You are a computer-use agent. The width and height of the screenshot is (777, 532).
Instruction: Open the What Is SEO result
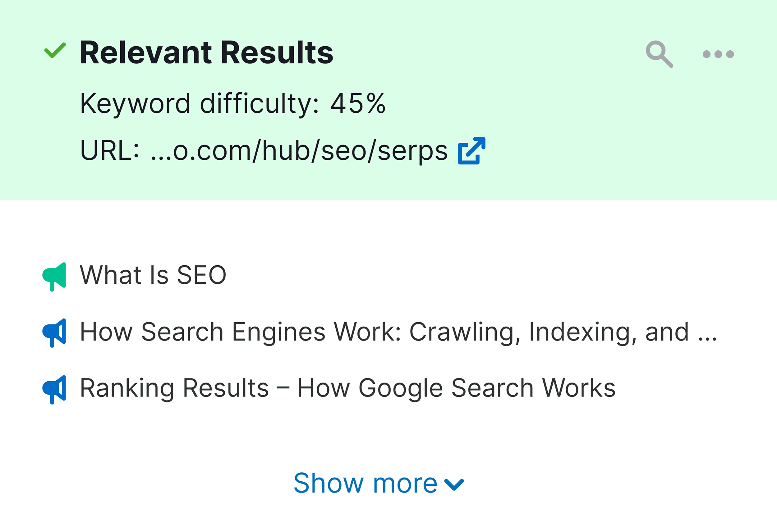tap(153, 275)
